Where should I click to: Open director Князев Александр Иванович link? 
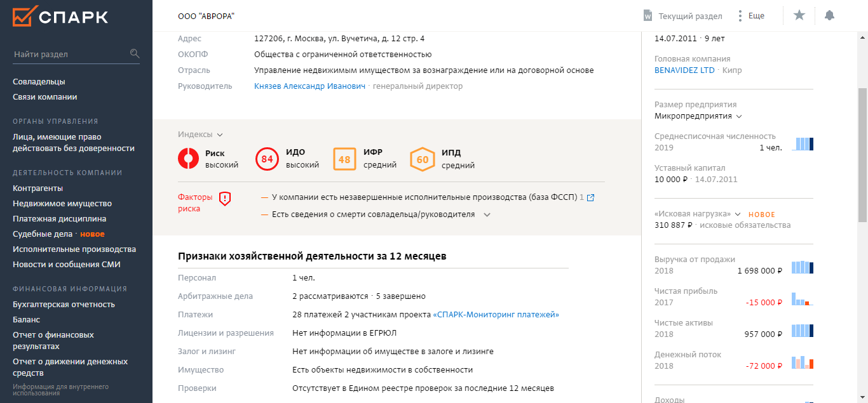point(309,86)
